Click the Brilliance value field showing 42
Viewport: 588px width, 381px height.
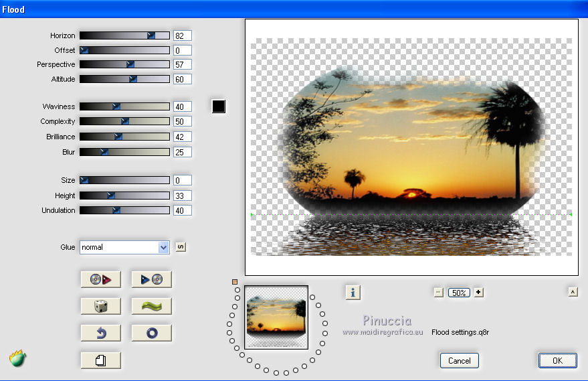click(x=183, y=137)
